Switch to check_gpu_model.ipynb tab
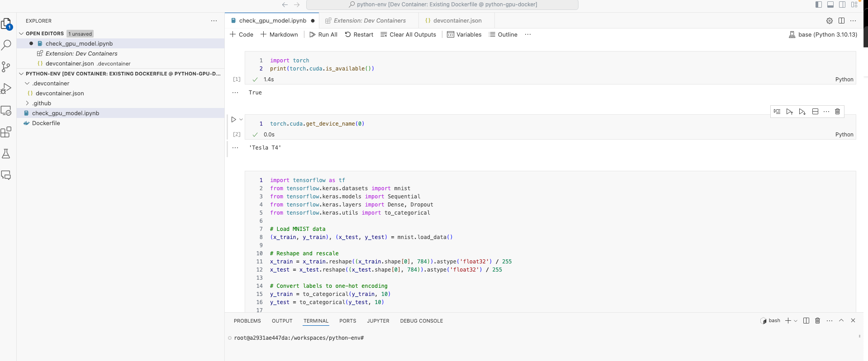 click(272, 21)
